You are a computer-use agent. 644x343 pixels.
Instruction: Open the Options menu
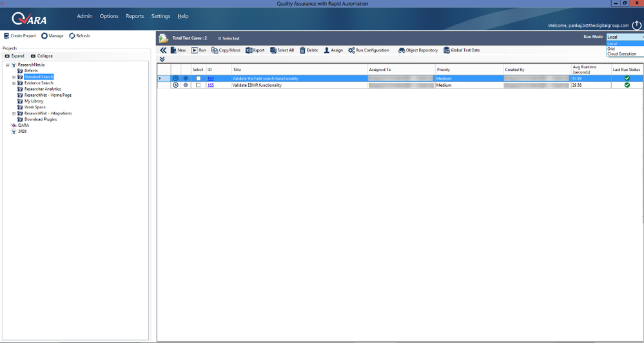pos(109,16)
